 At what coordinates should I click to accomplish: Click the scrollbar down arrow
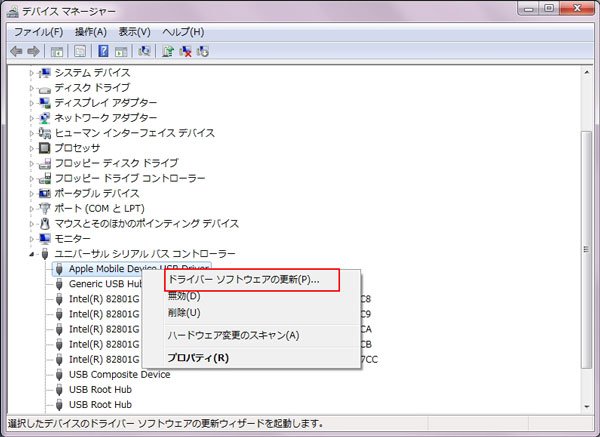click(587, 407)
